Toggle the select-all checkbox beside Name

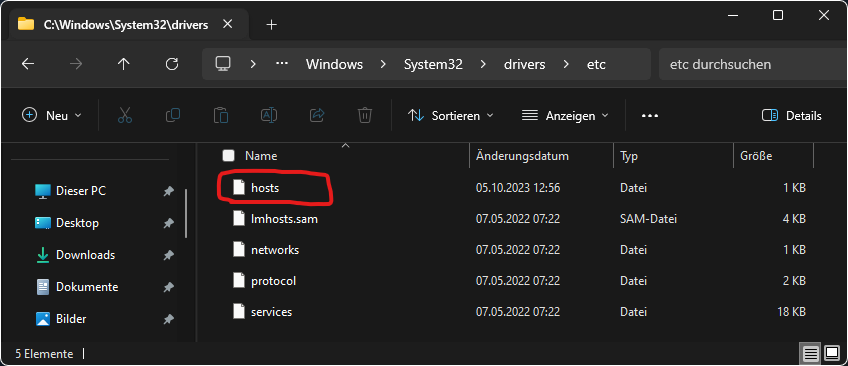pos(228,156)
